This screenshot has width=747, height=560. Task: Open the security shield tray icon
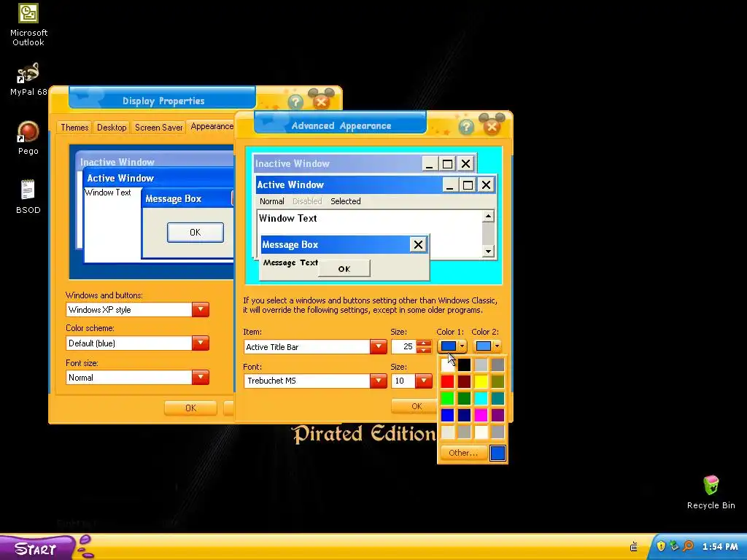tap(661, 546)
